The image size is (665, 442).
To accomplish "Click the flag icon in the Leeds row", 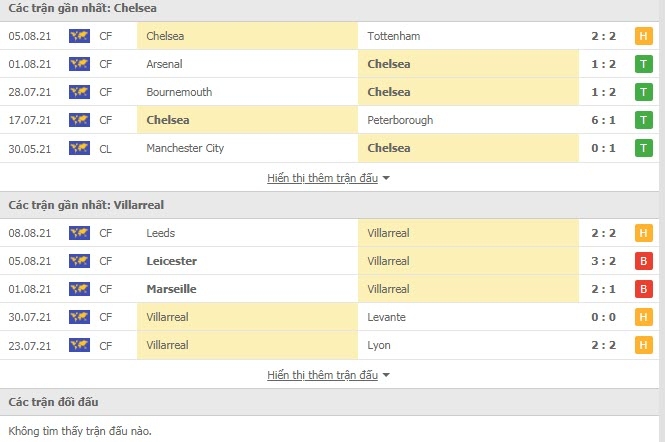I will point(79,234).
